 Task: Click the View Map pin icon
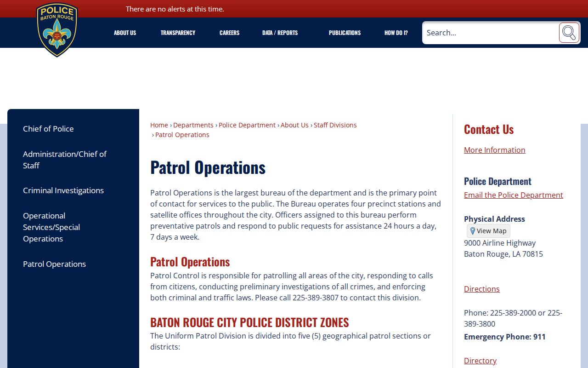click(x=472, y=231)
